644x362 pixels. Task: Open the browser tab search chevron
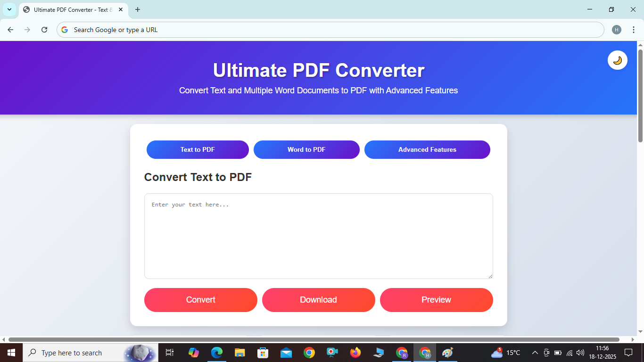coord(9,9)
